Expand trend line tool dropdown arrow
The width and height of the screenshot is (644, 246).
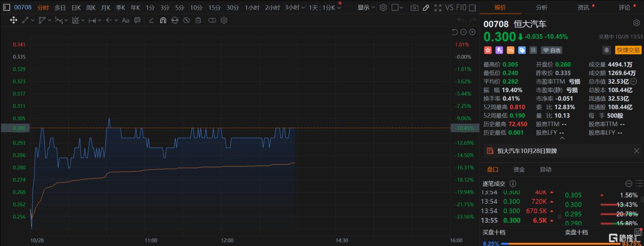click(33, 20)
